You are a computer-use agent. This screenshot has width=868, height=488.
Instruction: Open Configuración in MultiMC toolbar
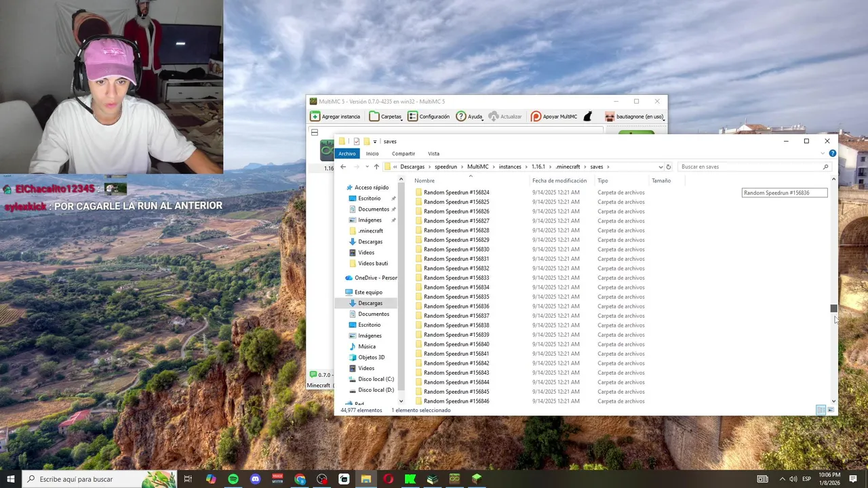[x=429, y=117]
